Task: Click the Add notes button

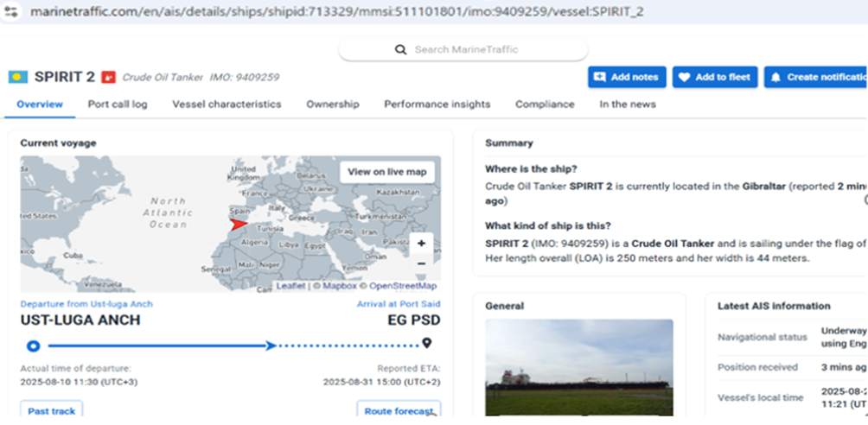Action: (627, 77)
